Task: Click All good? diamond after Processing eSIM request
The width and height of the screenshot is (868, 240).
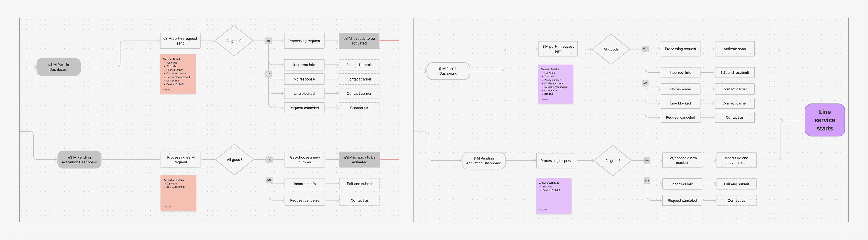Action: point(234,160)
